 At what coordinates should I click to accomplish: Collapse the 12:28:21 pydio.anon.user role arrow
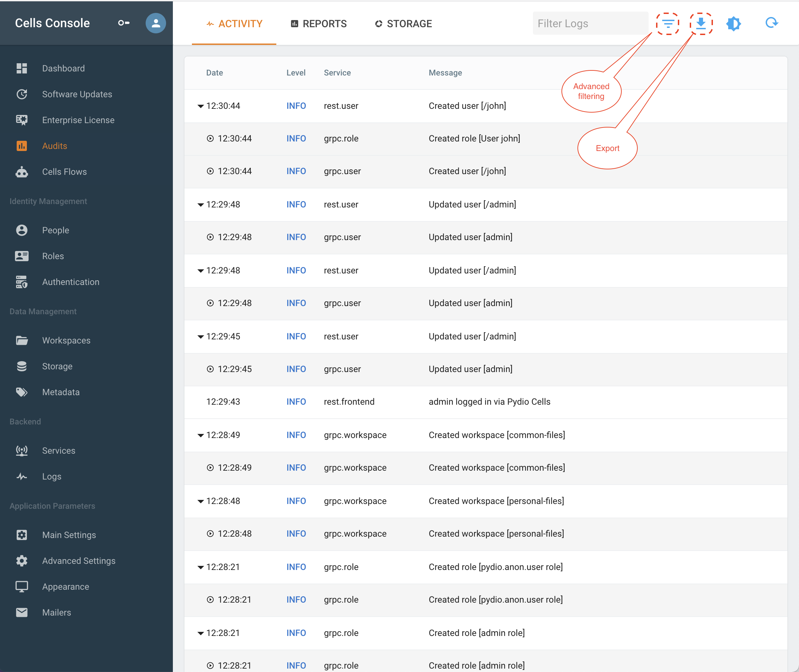tap(200, 567)
